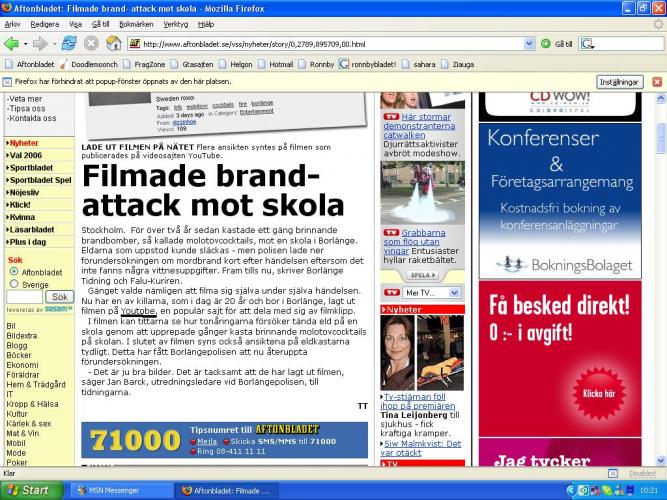Open the Windows Start menu
This screenshot has width=667, height=500.
pyautogui.click(x=32, y=491)
